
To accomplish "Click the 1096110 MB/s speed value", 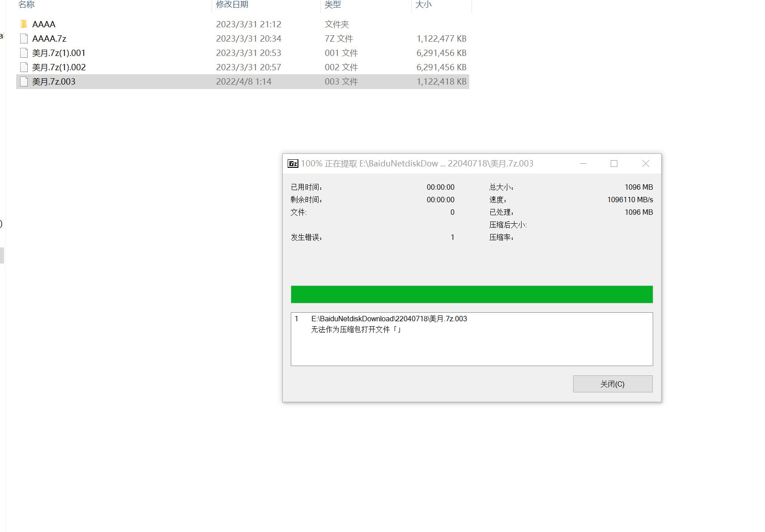I will click(630, 200).
